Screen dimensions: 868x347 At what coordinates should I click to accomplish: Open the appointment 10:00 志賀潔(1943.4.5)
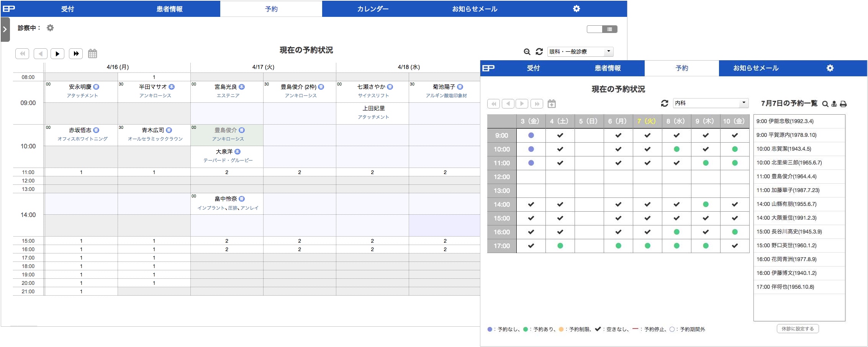tap(799, 149)
